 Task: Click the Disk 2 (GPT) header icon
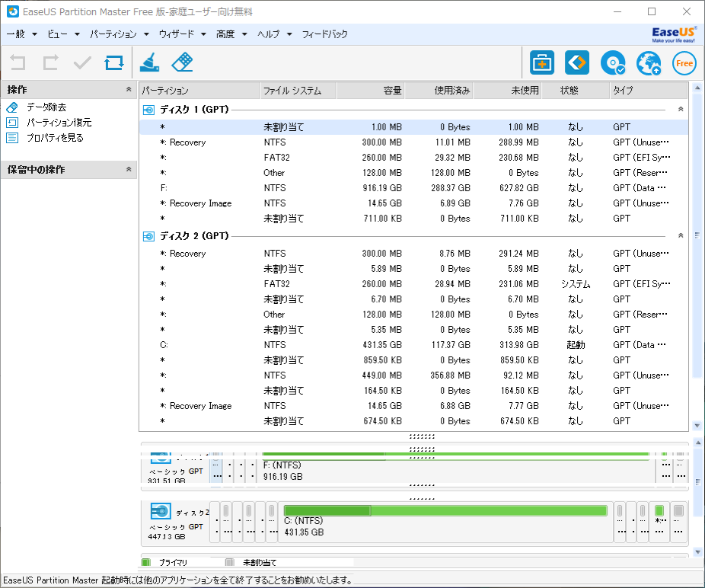click(x=148, y=236)
